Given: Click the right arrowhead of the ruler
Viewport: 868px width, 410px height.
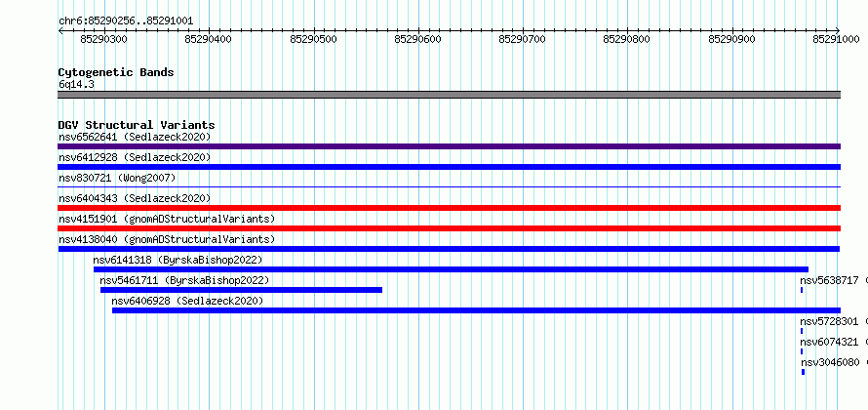Looking at the screenshot, I should 838,31.
